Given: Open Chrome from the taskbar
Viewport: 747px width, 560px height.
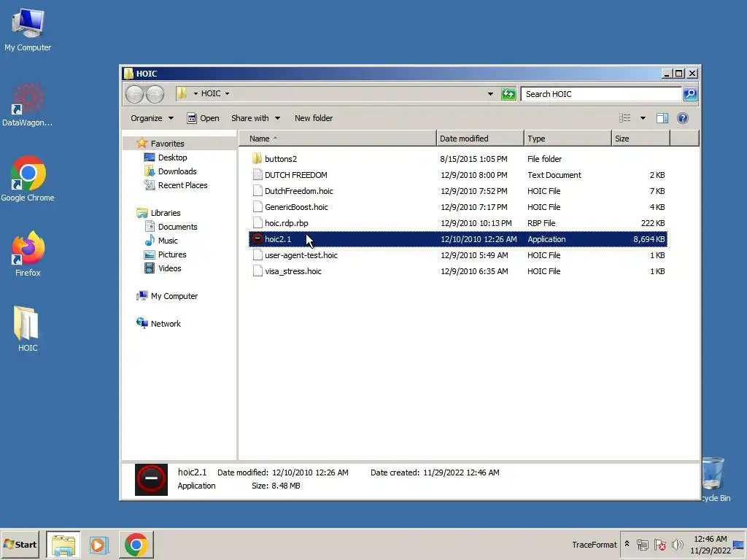Looking at the screenshot, I should pyautogui.click(x=136, y=545).
